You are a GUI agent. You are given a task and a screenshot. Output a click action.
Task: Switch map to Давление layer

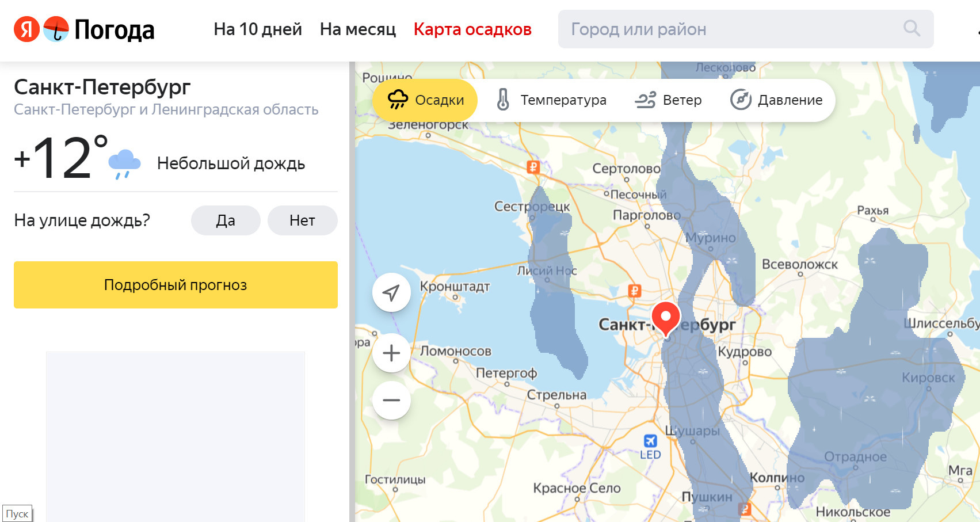click(x=776, y=100)
